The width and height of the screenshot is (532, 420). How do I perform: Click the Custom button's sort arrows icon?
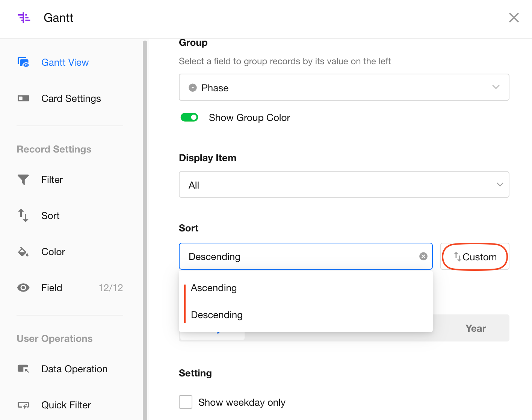click(x=457, y=257)
